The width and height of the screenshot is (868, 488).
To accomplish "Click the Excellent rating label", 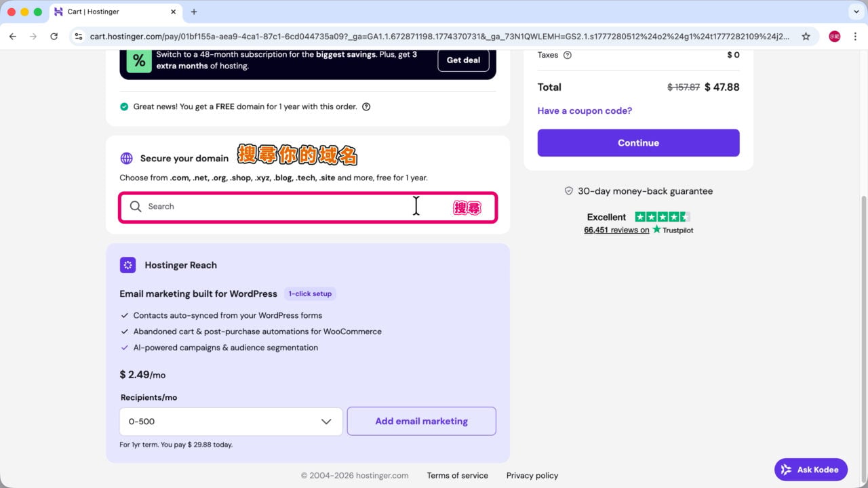I will pos(606,218).
